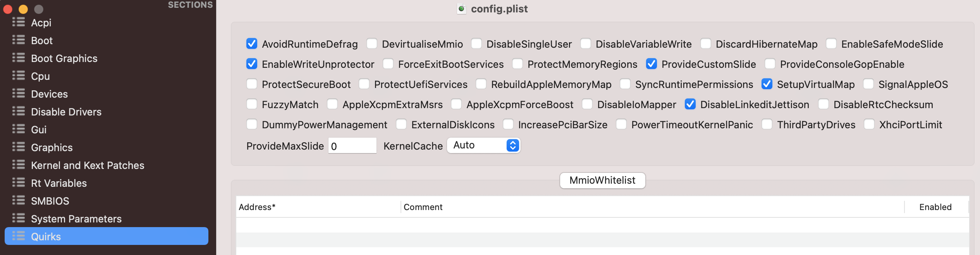Screen dimensions: 980x255
Task: Disable the AvoidRuntimeDefrag quirk
Action: click(252, 44)
